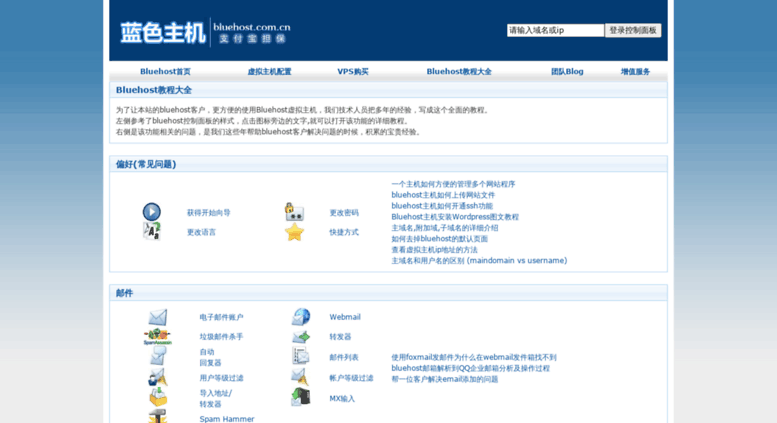The image size is (777, 423).
Task: Open the 团队Blog nav item
Action: (567, 71)
